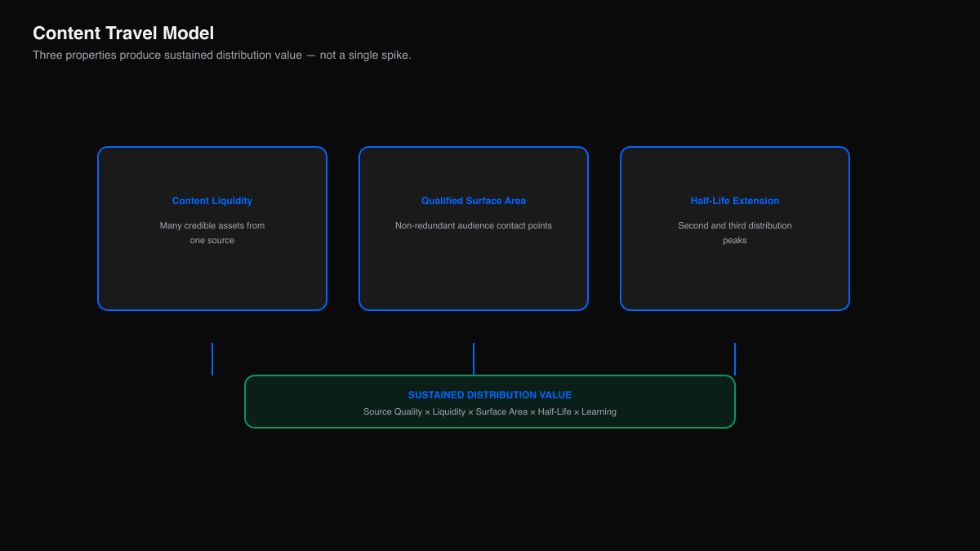Select the Qualified Surface Area card

pos(474,229)
